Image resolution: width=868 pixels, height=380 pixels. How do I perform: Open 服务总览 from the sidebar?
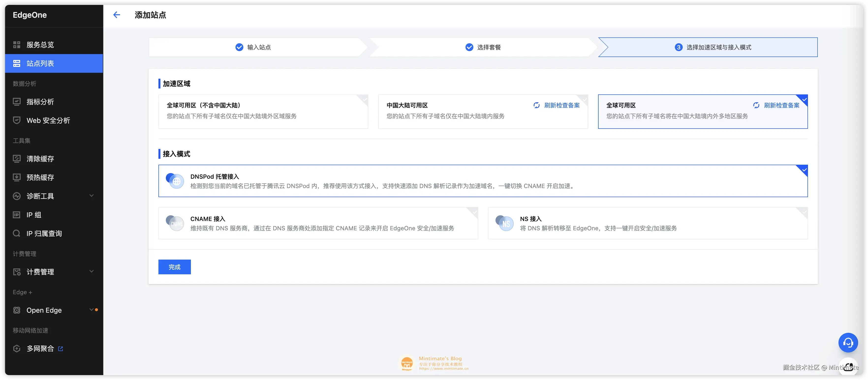40,44
